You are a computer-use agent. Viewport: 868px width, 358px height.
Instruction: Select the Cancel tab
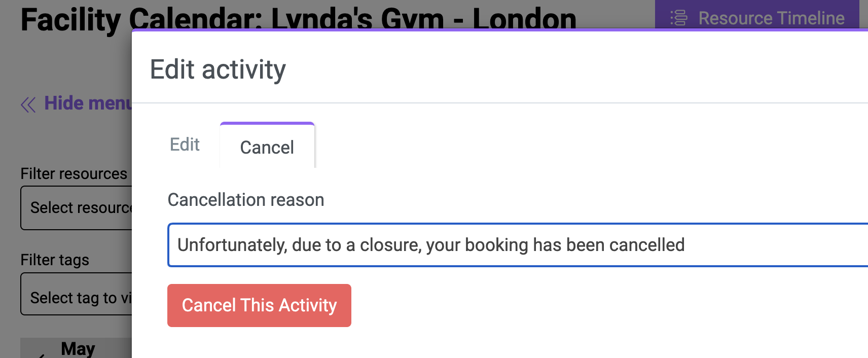click(267, 147)
